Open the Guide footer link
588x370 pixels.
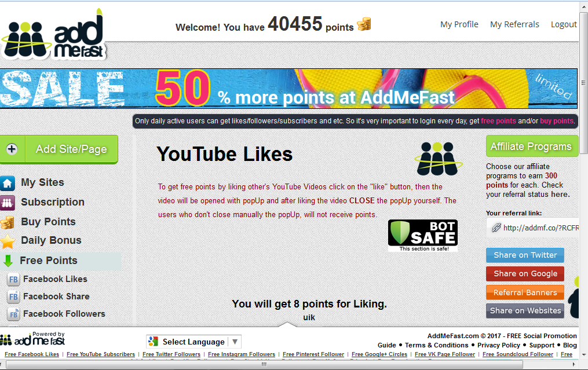click(x=386, y=345)
